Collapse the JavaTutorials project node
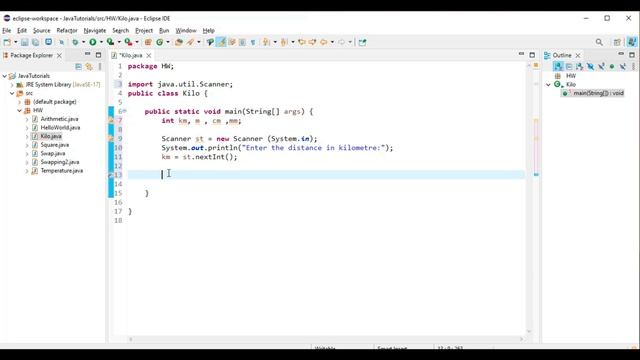Image resolution: width=640 pixels, height=360 pixels. tap(5, 76)
